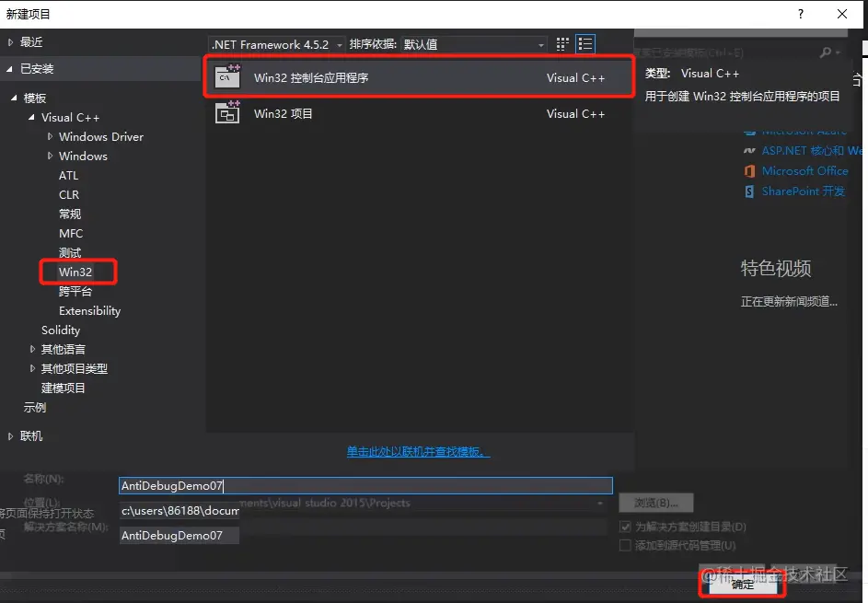
Task: Enable 添加到源代码管理 checkbox
Action: pos(625,545)
